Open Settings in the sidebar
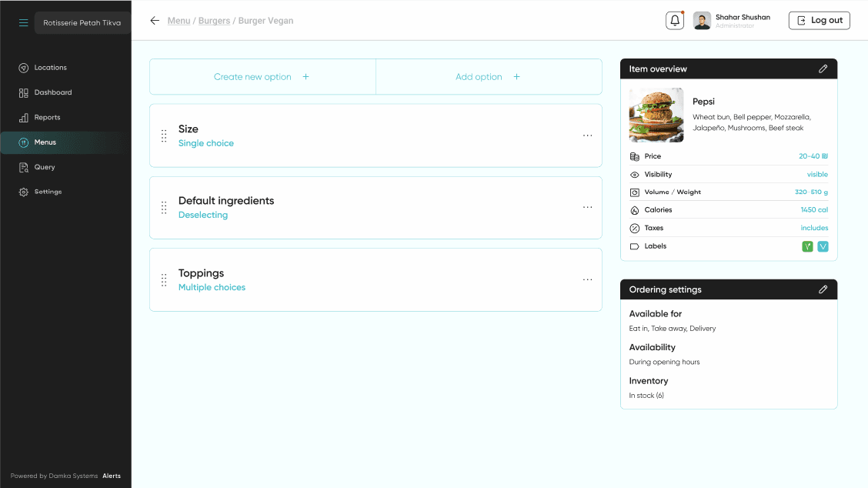Image resolution: width=868 pixels, height=488 pixels. 48,192
